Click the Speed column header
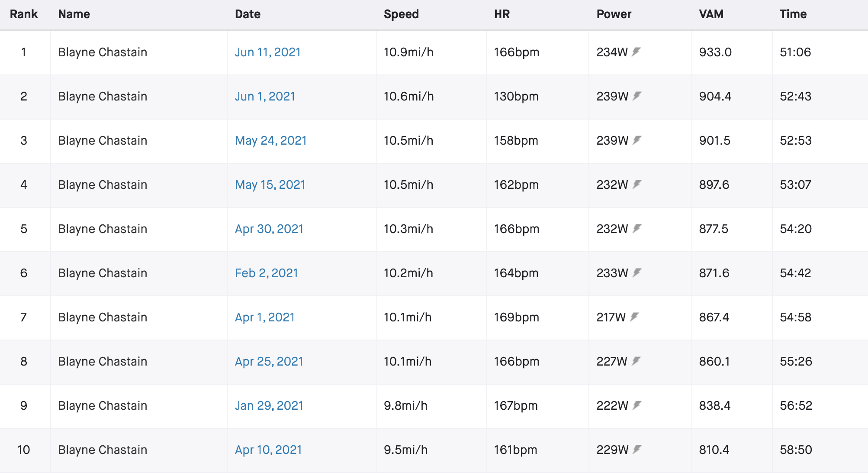Viewport: 868px width, 473px height. [401, 14]
